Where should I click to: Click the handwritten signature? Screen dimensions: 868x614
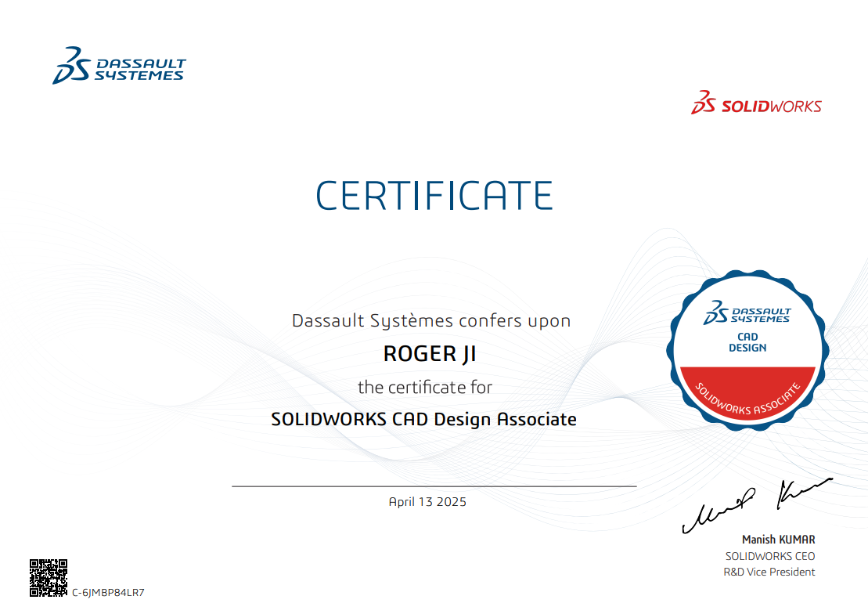click(x=757, y=505)
